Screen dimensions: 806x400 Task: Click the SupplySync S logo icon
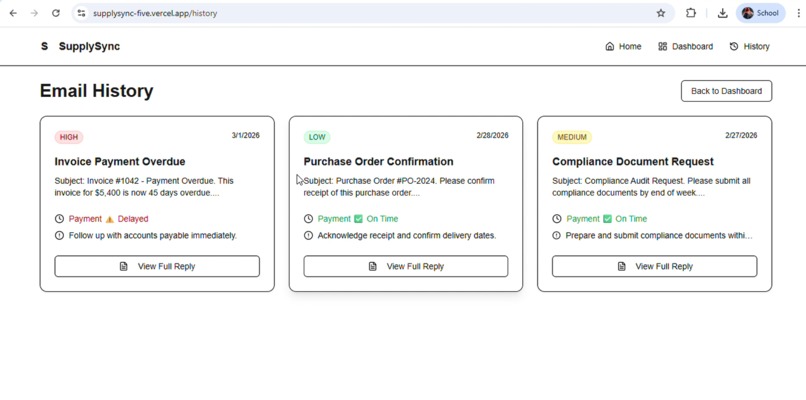(45, 47)
